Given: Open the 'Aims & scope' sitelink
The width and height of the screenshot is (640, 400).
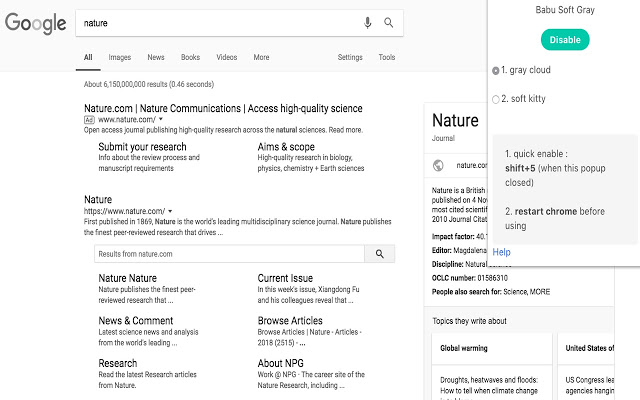Looking at the screenshot, I should coord(286,147).
